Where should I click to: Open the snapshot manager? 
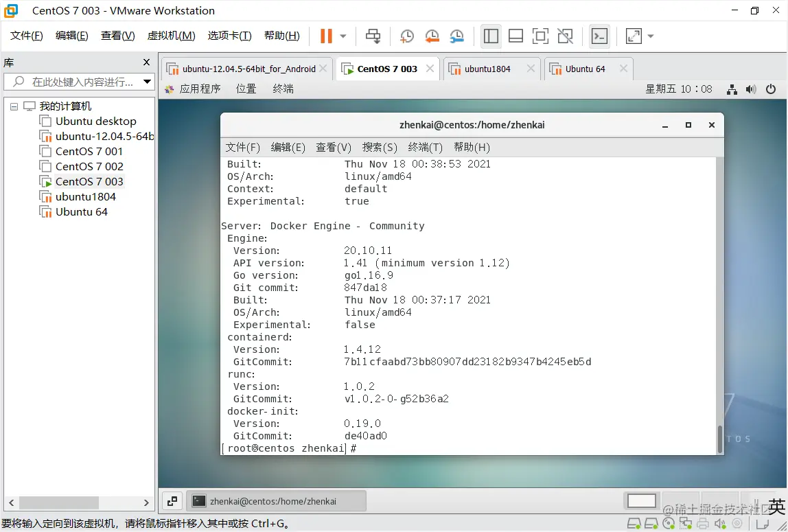click(457, 36)
